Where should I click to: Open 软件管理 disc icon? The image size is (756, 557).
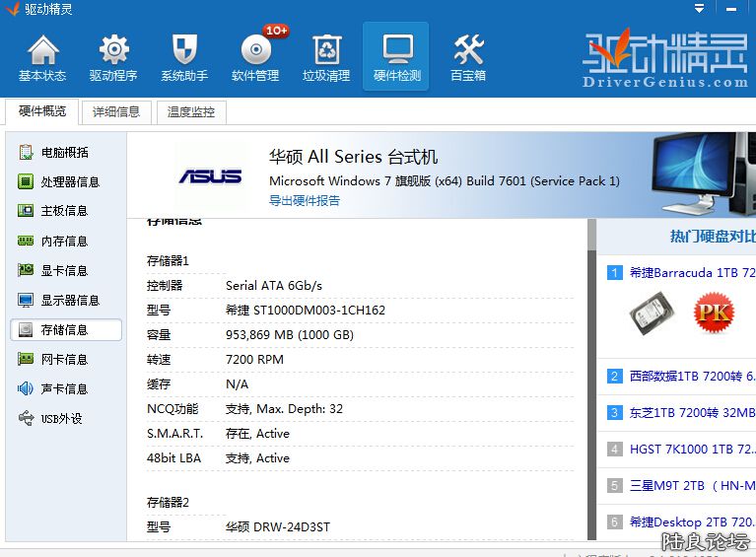click(255, 57)
